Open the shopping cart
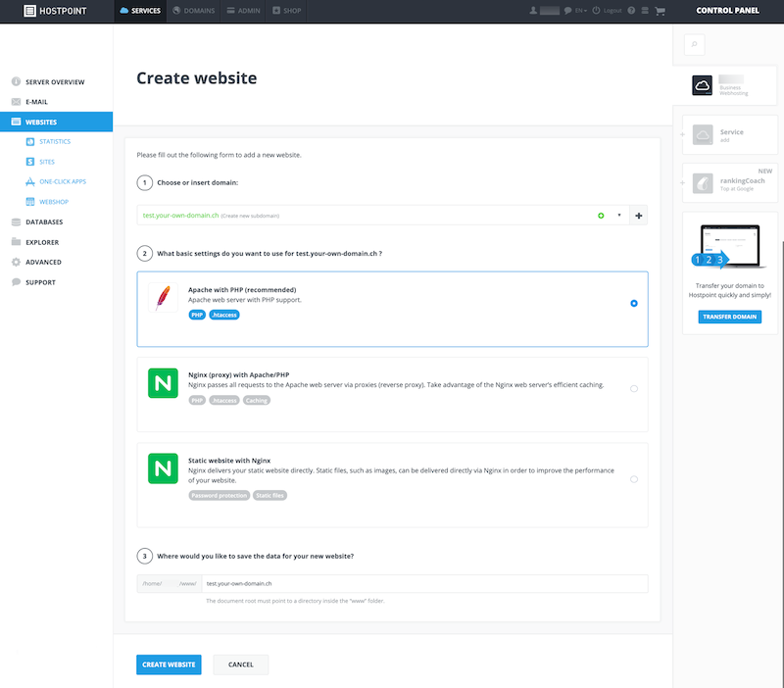This screenshot has width=784, height=688. point(660,11)
